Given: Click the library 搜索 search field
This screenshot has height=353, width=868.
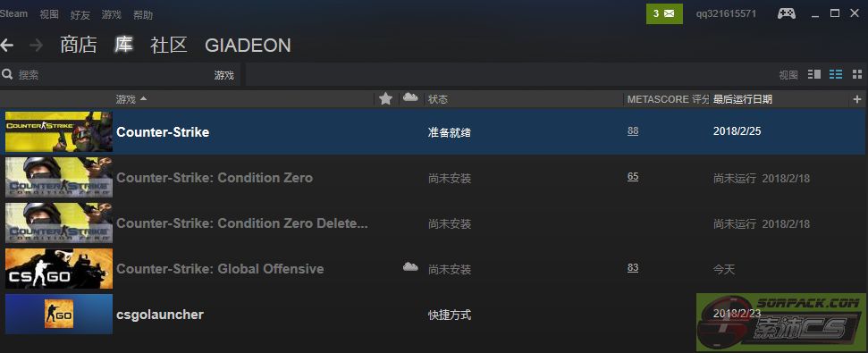Looking at the screenshot, I should tap(111, 75).
